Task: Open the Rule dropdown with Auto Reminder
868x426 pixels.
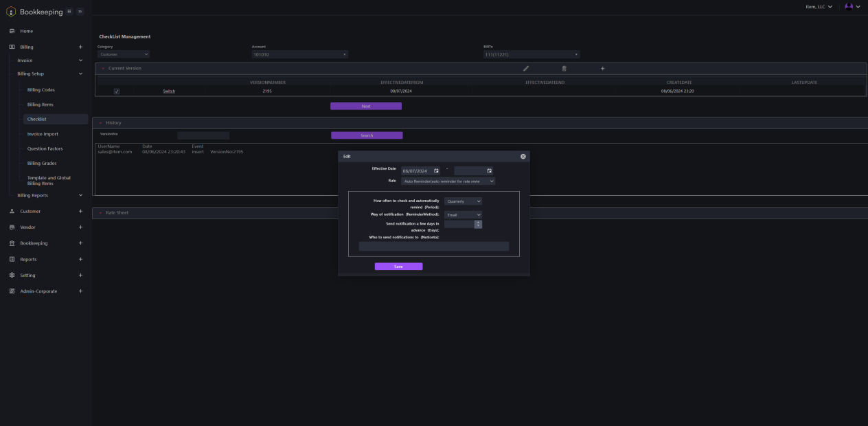Action: coord(448,181)
